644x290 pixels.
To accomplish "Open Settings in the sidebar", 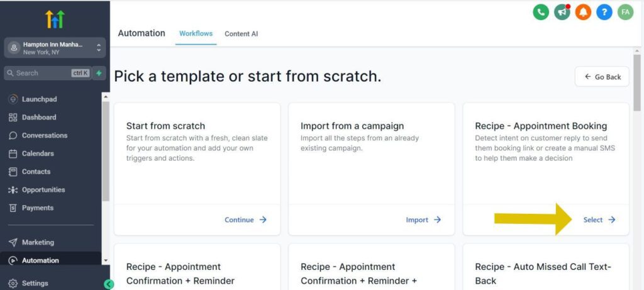I will coord(35,283).
